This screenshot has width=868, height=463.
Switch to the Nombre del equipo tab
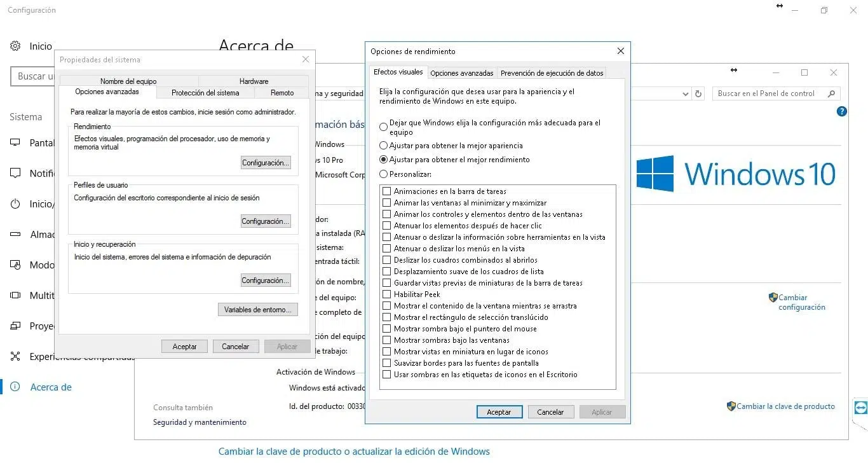point(128,81)
